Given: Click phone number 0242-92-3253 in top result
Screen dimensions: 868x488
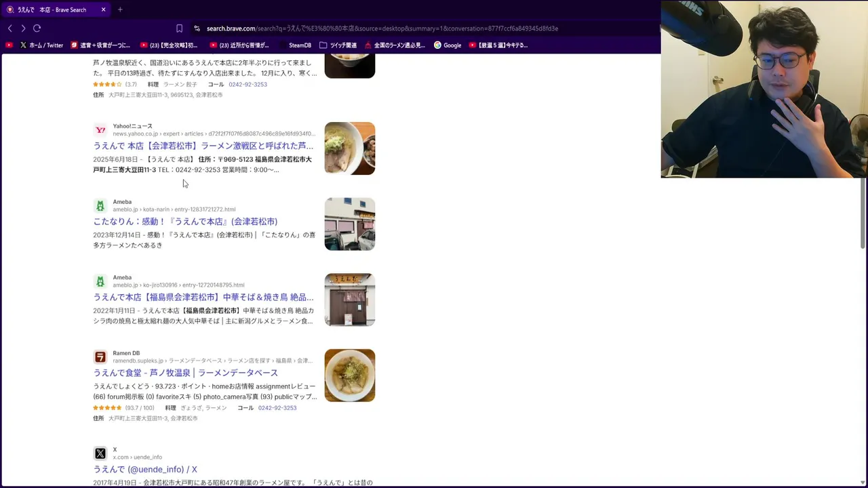Looking at the screenshot, I should [x=248, y=84].
